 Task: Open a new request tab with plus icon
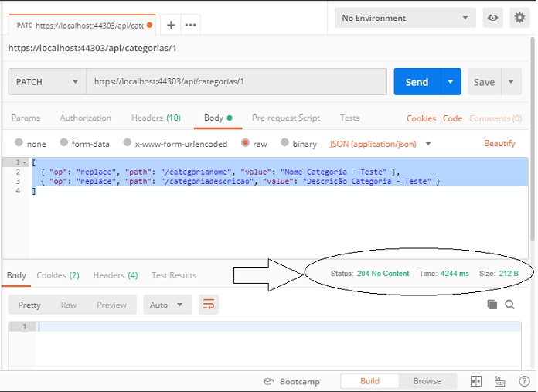click(171, 25)
